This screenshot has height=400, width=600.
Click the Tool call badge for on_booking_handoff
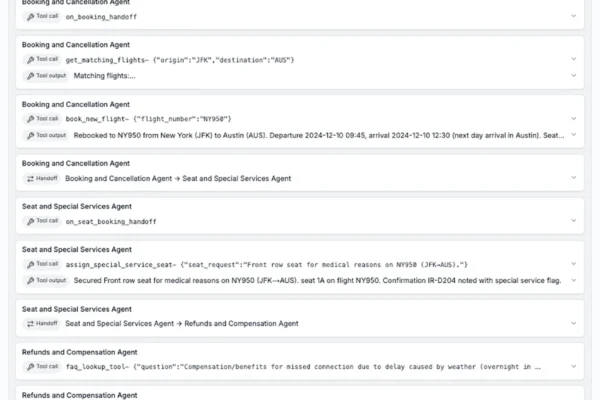(42, 17)
